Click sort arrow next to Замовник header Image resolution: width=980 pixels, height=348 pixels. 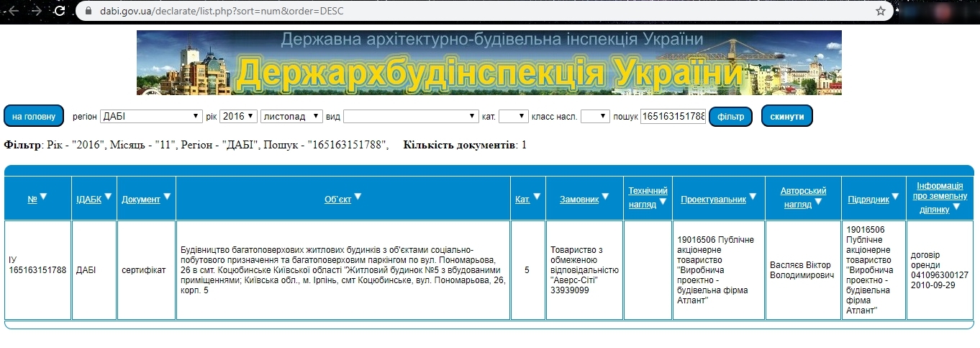click(606, 196)
